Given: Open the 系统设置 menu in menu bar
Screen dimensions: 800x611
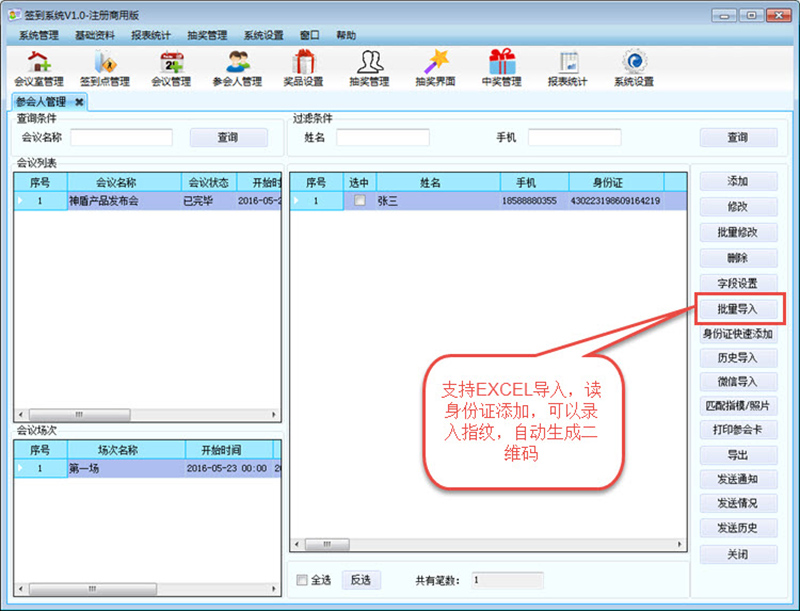Looking at the screenshot, I should click(x=263, y=35).
